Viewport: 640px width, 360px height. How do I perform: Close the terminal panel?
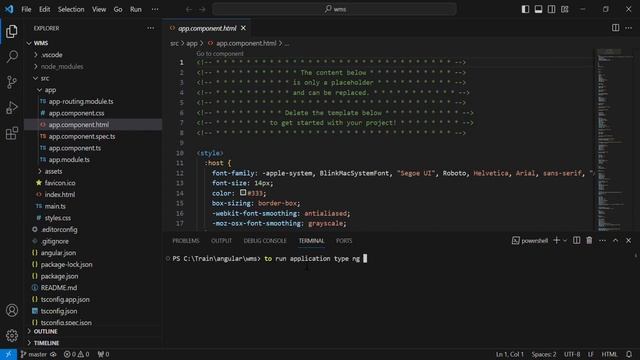629,241
